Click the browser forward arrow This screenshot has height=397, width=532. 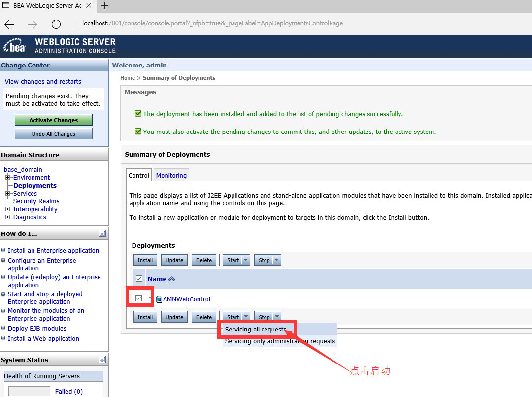pyautogui.click(x=33, y=24)
